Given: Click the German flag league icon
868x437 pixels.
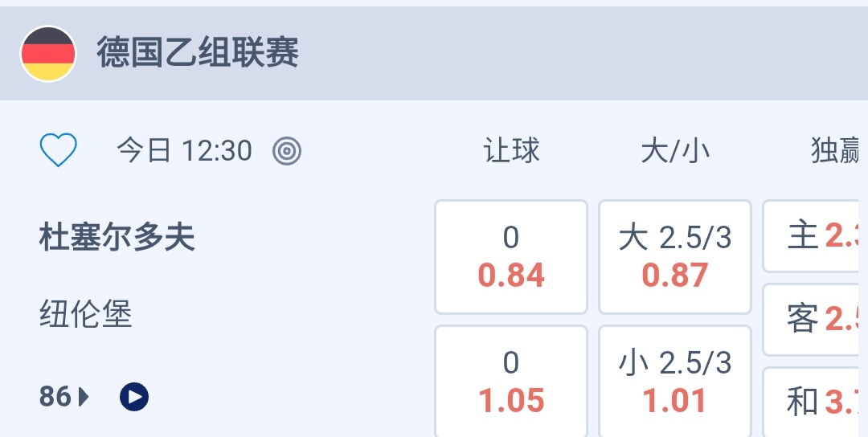Looking at the screenshot, I should click(x=48, y=54).
